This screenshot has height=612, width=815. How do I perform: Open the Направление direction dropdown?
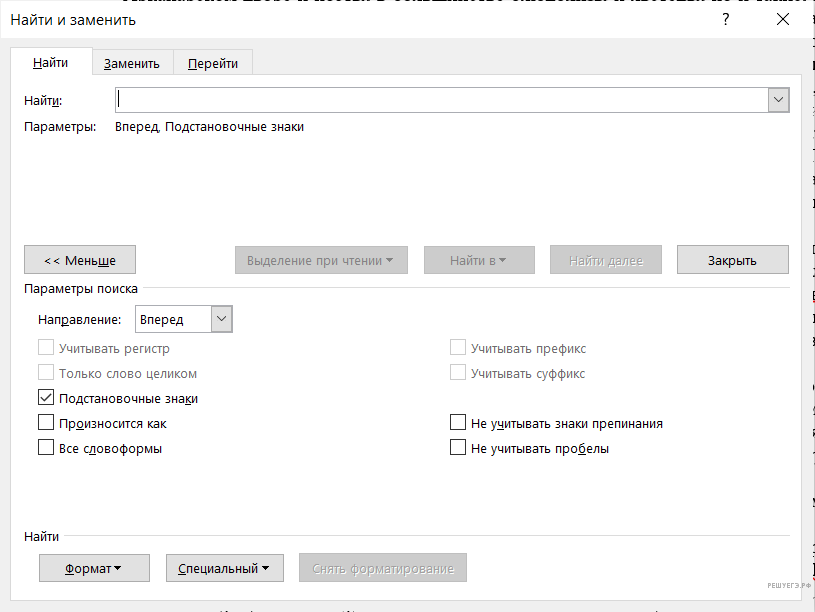coord(222,320)
